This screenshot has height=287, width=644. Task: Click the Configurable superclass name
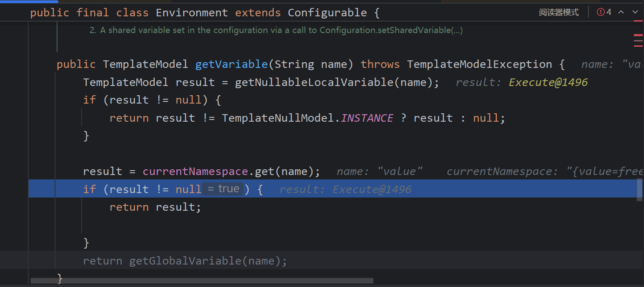pyautogui.click(x=327, y=13)
